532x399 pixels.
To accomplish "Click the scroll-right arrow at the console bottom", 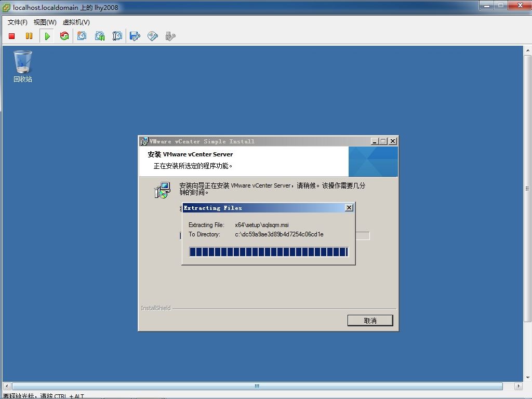I will [518, 386].
